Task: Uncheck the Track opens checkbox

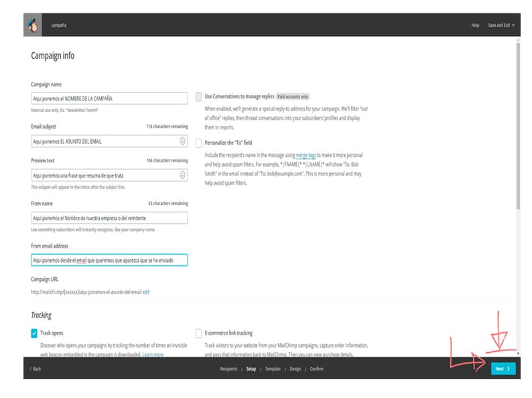Action: pos(34,333)
